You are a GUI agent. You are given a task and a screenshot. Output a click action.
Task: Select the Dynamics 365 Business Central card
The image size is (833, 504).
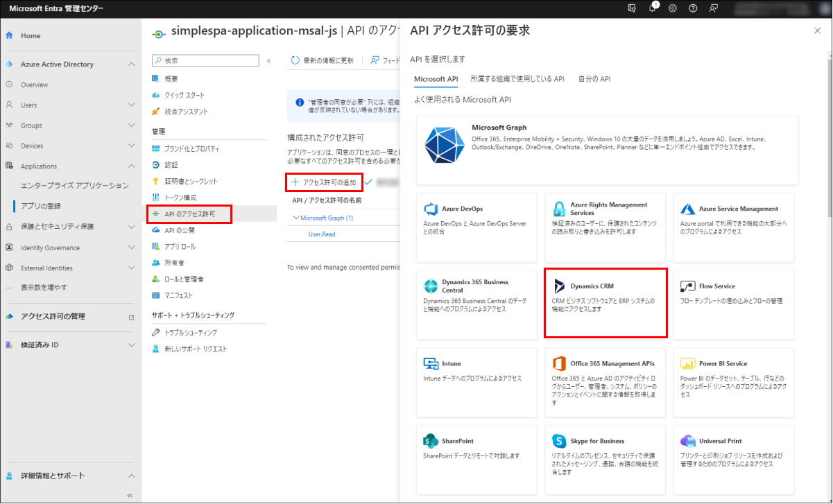pos(477,305)
